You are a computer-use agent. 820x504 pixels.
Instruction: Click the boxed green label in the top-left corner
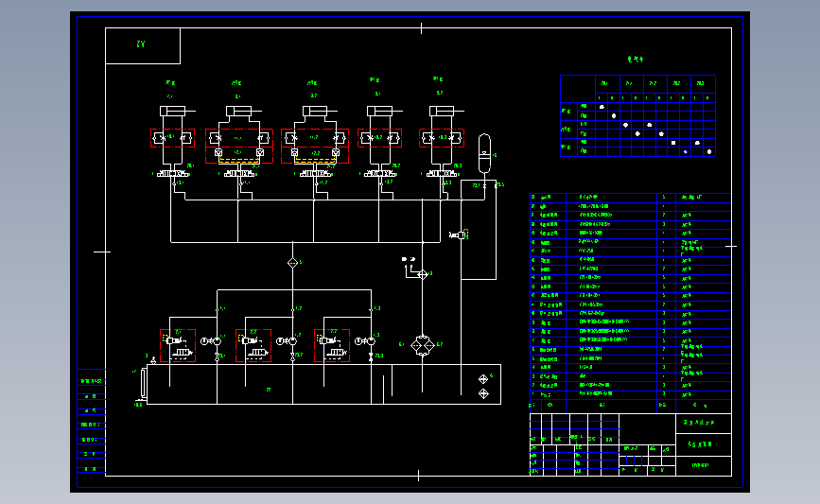click(x=143, y=46)
